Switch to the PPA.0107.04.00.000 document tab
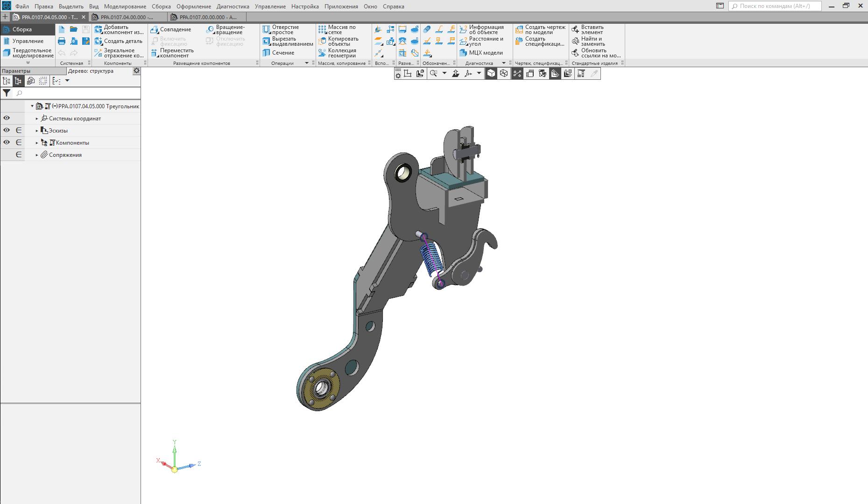 click(127, 17)
